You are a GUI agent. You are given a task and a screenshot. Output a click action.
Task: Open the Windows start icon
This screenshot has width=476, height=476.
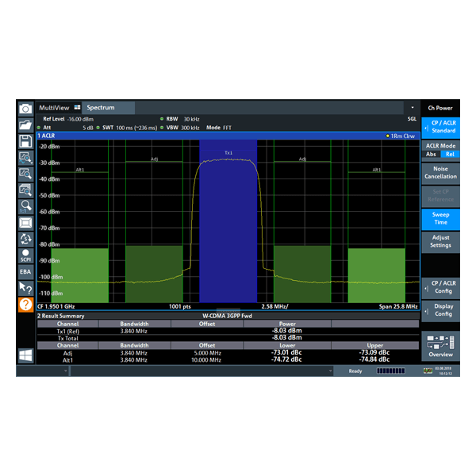click(25, 355)
